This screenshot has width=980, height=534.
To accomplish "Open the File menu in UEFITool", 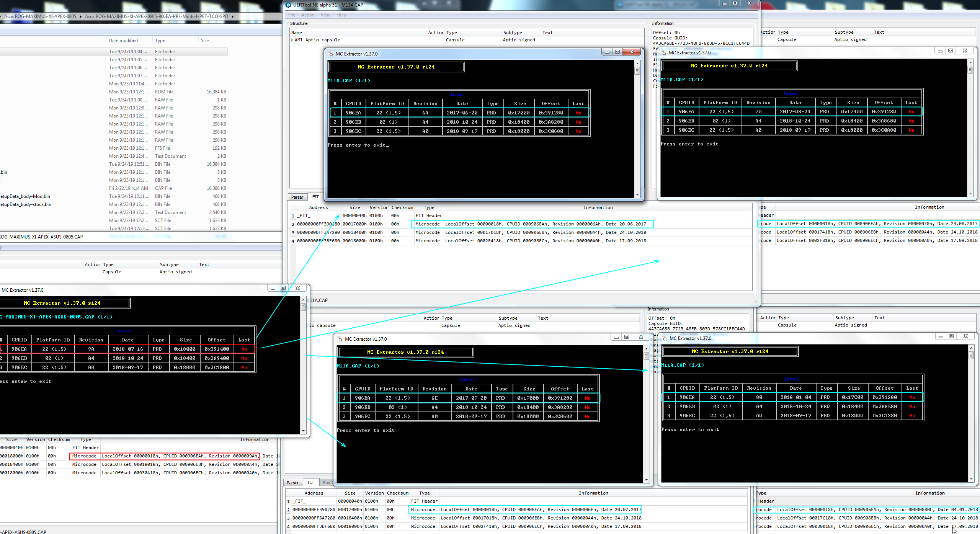I will (x=292, y=15).
